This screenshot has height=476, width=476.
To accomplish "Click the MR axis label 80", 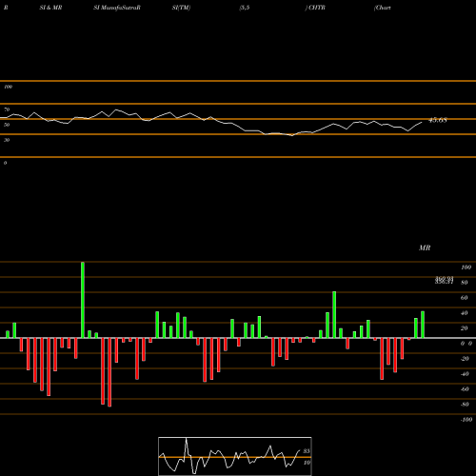I will (465, 283).
